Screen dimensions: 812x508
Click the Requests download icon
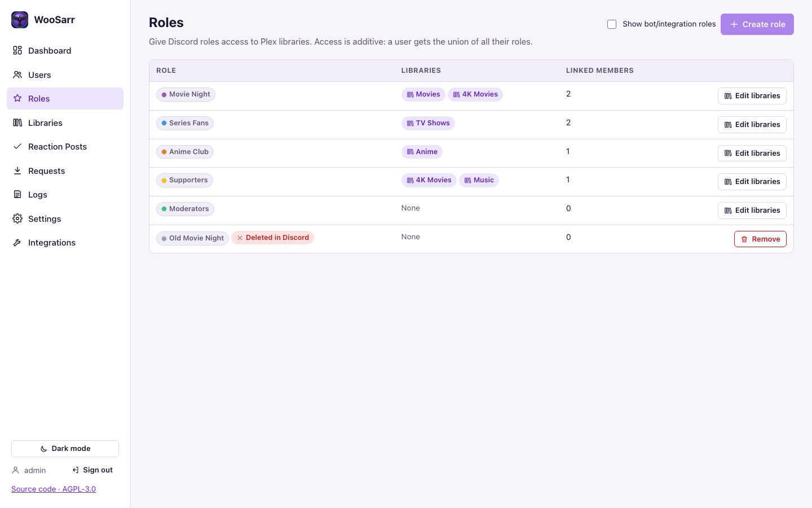coord(17,170)
